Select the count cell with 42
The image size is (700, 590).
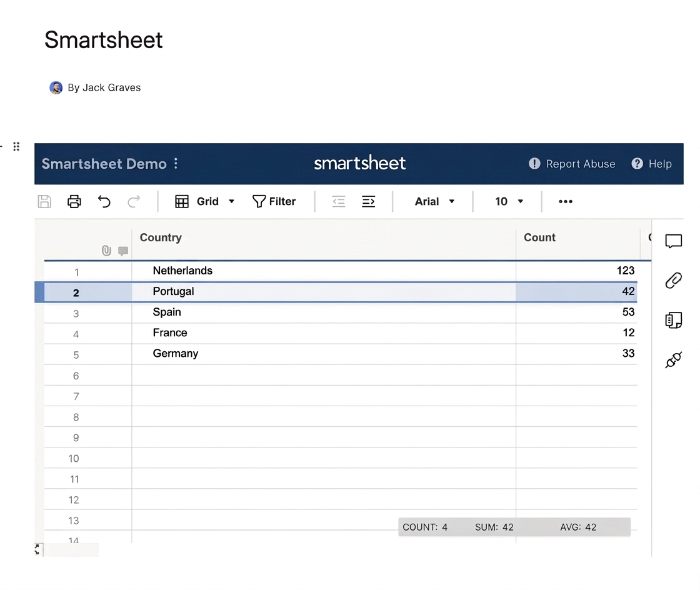tap(576, 291)
